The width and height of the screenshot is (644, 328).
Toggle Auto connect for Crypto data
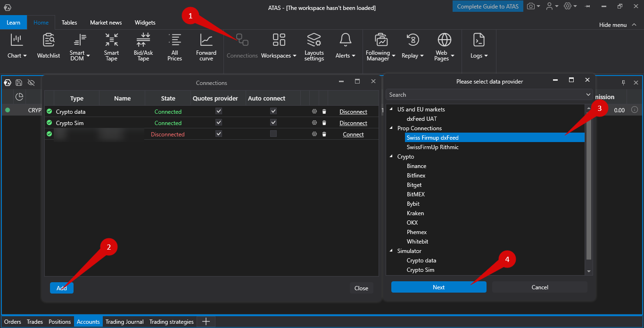[273, 111]
